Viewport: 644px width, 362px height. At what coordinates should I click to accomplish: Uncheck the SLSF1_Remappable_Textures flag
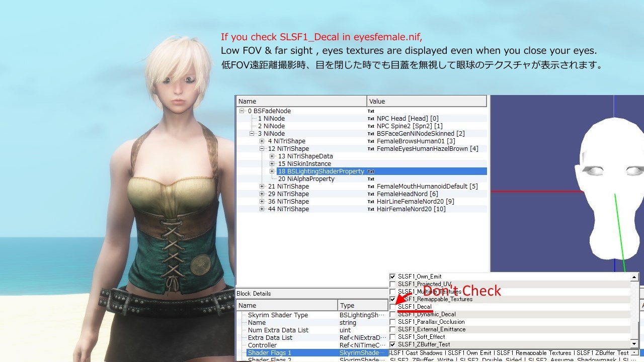[x=392, y=299]
